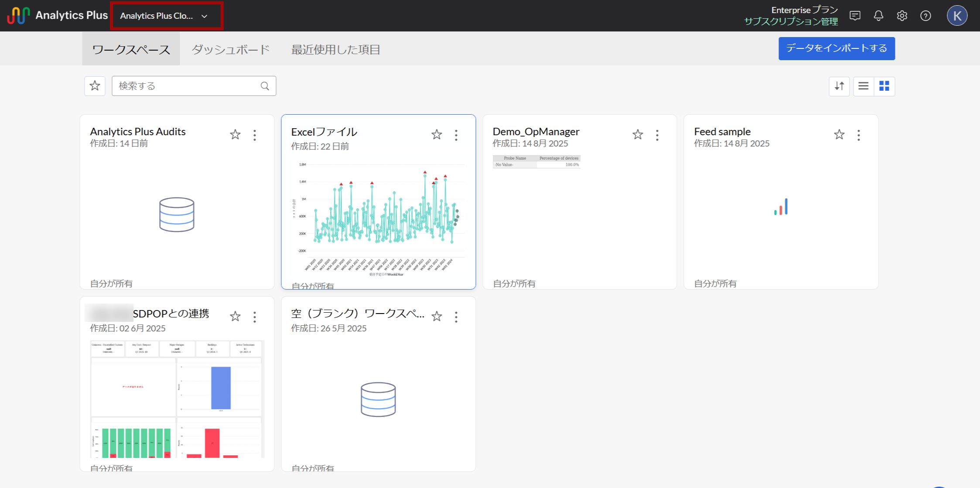
Task: Open more options menu for Feed sample
Action: click(858, 135)
